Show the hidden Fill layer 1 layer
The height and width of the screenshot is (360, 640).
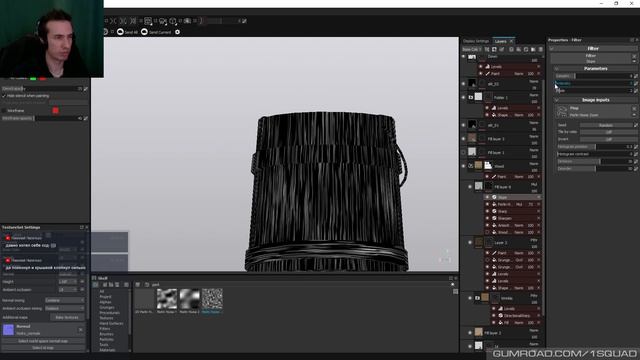(463, 153)
